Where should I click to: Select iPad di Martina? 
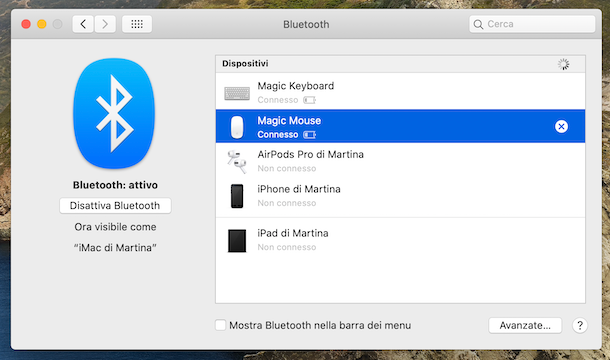400,240
